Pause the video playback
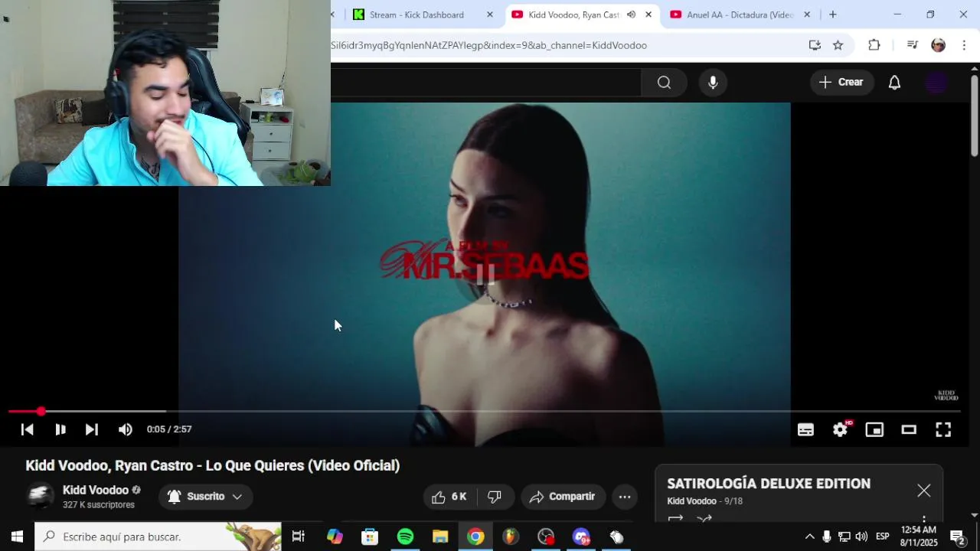980x551 pixels. click(x=60, y=429)
